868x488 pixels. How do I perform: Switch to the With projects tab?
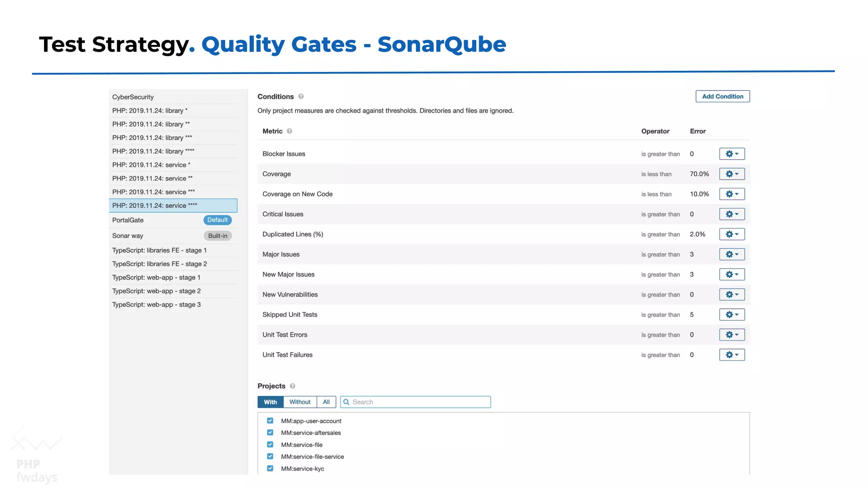click(x=270, y=402)
